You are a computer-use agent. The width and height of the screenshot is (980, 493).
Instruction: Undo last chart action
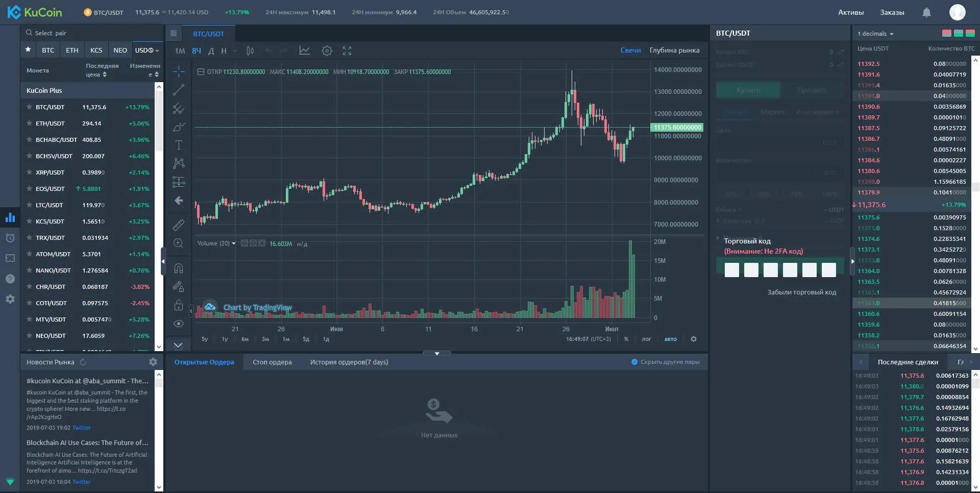click(268, 51)
